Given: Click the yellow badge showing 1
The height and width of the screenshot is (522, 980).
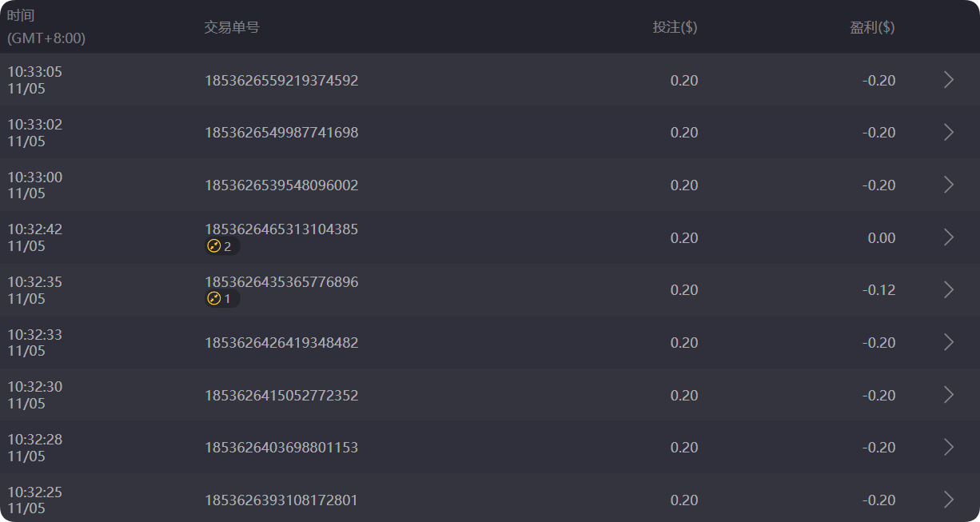Looking at the screenshot, I should [x=220, y=299].
